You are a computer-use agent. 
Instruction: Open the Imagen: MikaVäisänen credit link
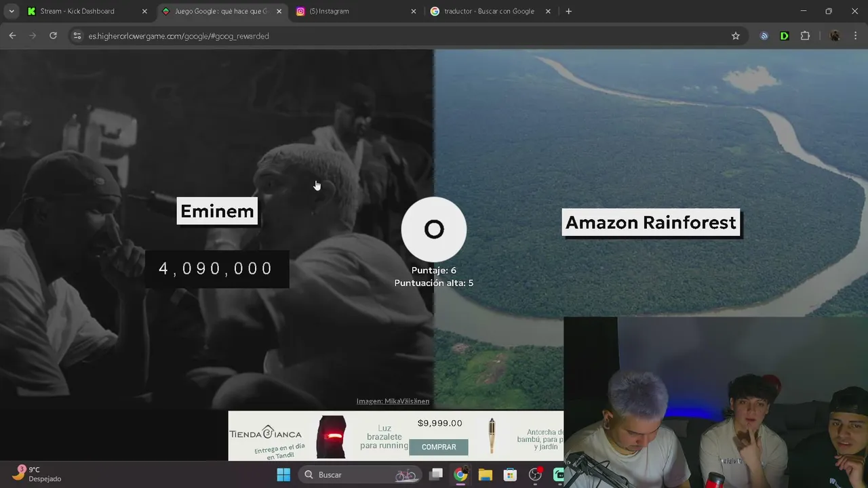(x=393, y=401)
